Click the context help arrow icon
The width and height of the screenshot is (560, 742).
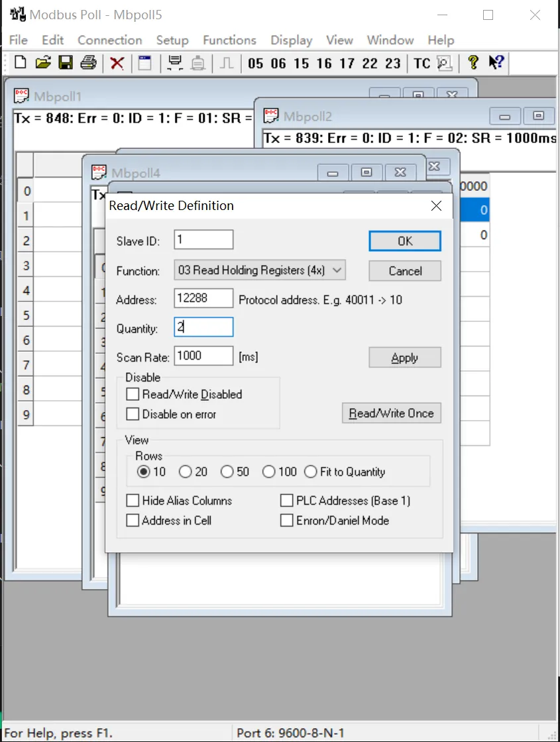496,62
